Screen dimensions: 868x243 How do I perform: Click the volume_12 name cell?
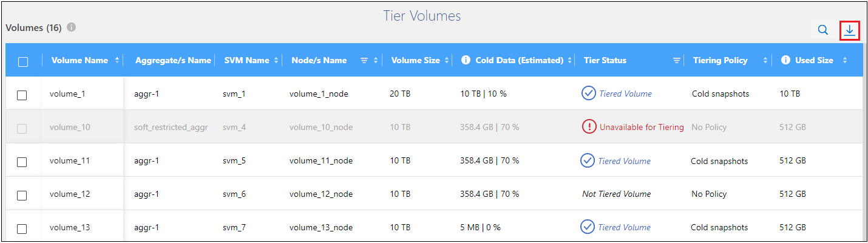tap(70, 194)
